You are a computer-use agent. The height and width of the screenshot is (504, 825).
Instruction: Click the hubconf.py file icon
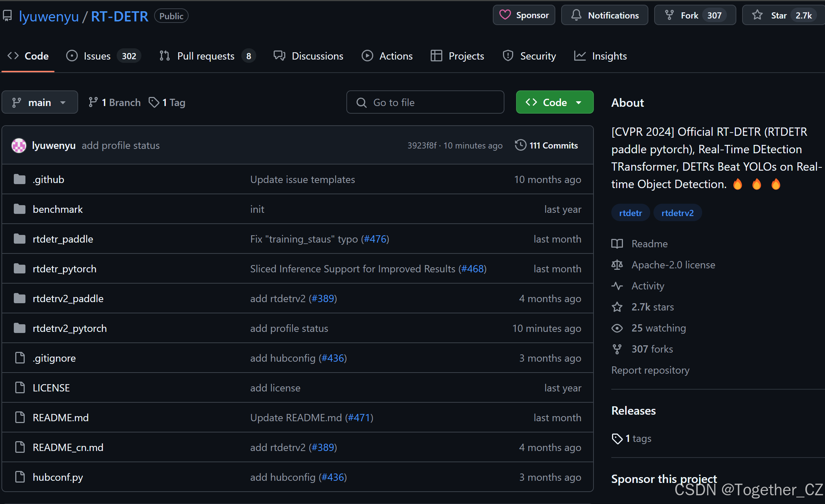click(20, 477)
